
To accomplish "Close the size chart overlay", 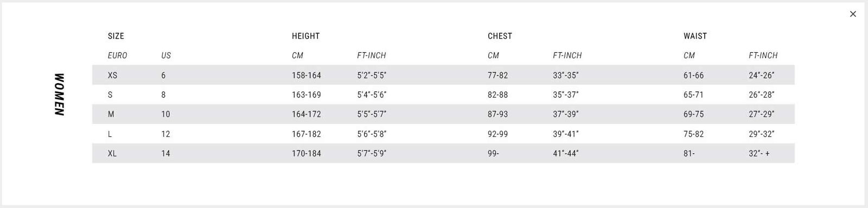I will 853,14.
